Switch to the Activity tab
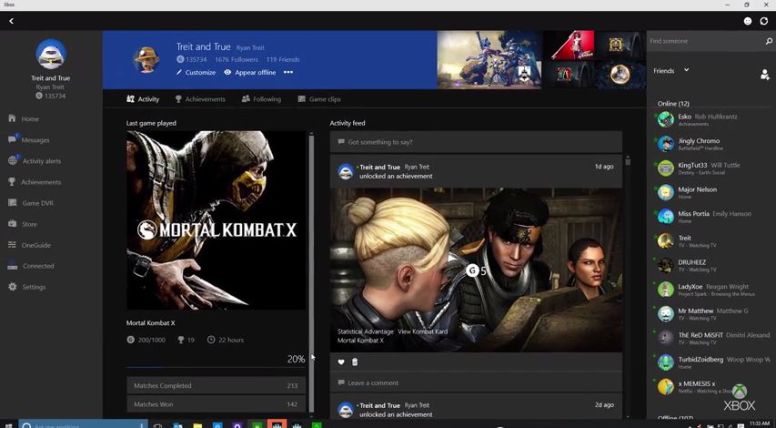Image resolution: width=776 pixels, height=428 pixels. (x=143, y=99)
